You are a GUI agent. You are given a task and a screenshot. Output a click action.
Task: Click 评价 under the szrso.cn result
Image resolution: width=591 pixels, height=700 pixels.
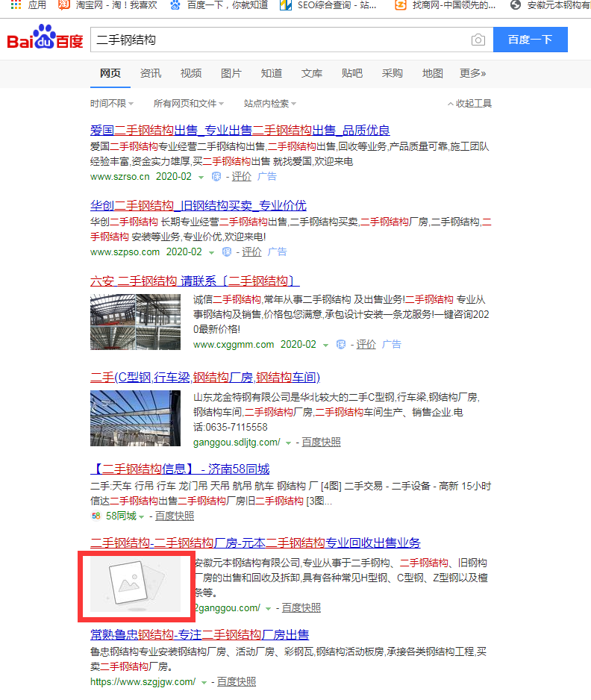242,177
